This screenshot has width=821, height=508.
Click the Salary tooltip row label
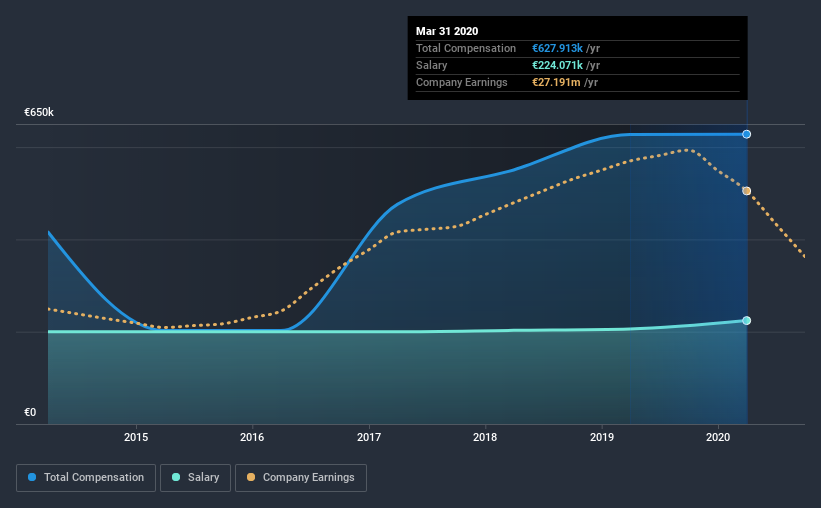431,65
